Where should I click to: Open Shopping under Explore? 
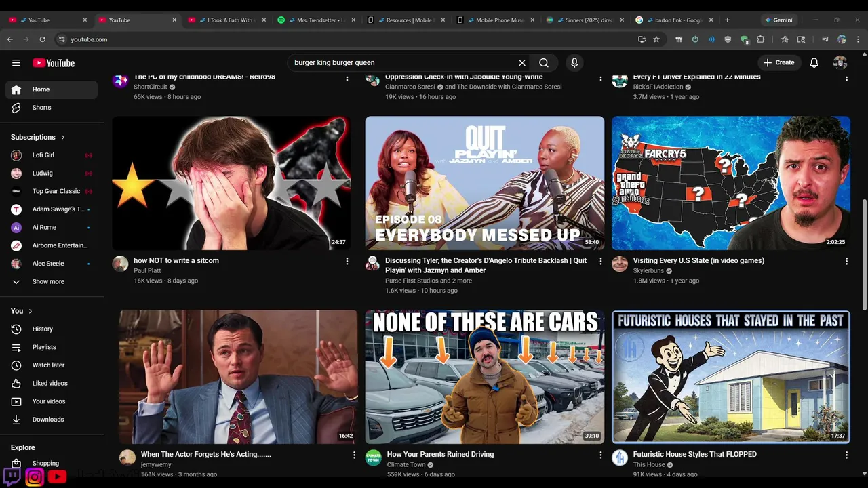(52, 464)
